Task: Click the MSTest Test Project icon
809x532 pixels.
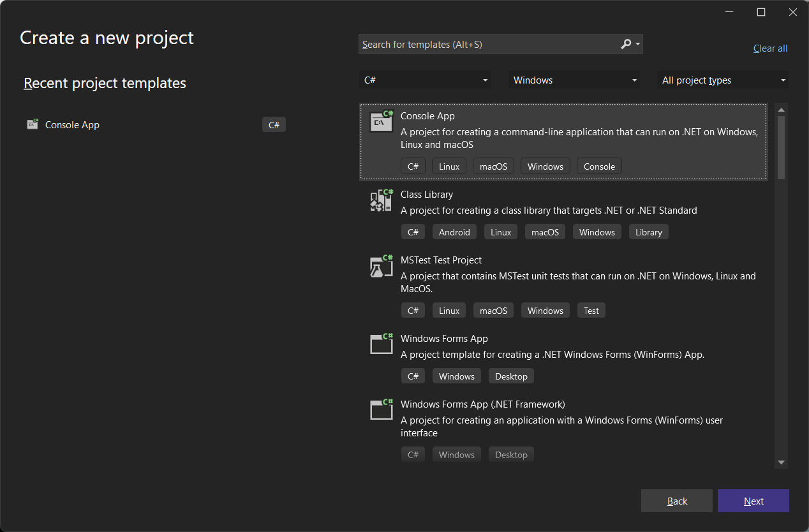Action: pos(382,266)
